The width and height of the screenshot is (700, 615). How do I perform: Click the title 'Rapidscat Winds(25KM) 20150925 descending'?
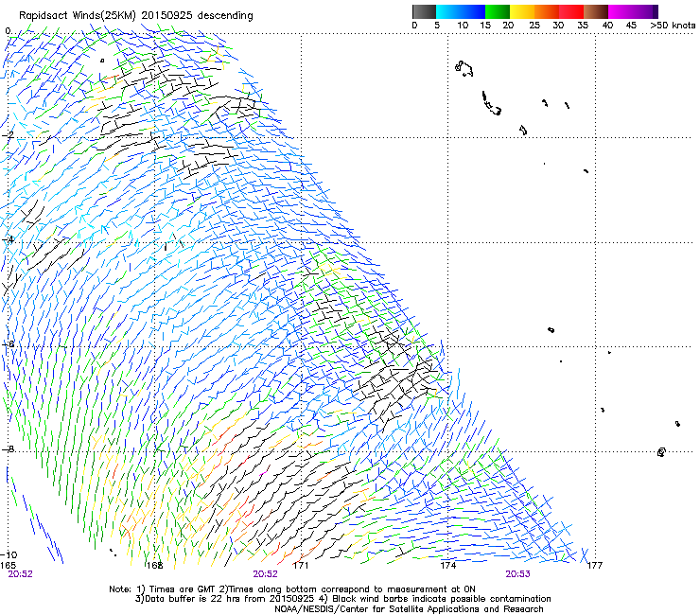point(136,16)
